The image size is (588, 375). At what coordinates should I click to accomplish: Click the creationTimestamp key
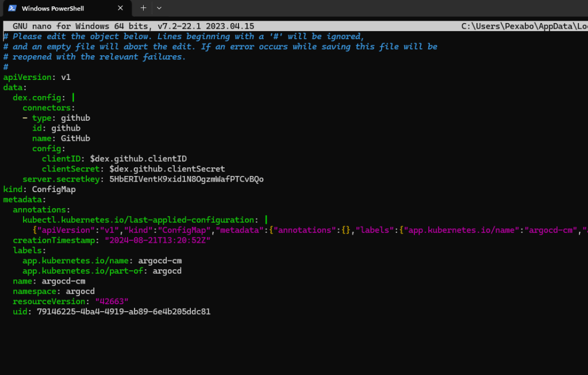(x=53, y=240)
